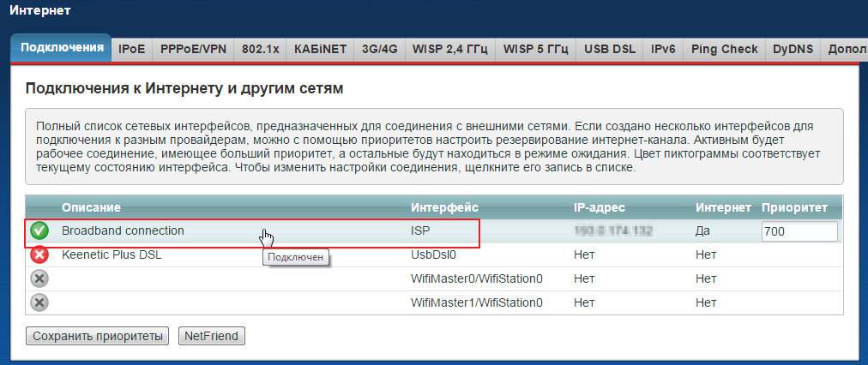The width and height of the screenshot is (868, 365).
Task: Click the Интернет column header
Action: point(723,207)
